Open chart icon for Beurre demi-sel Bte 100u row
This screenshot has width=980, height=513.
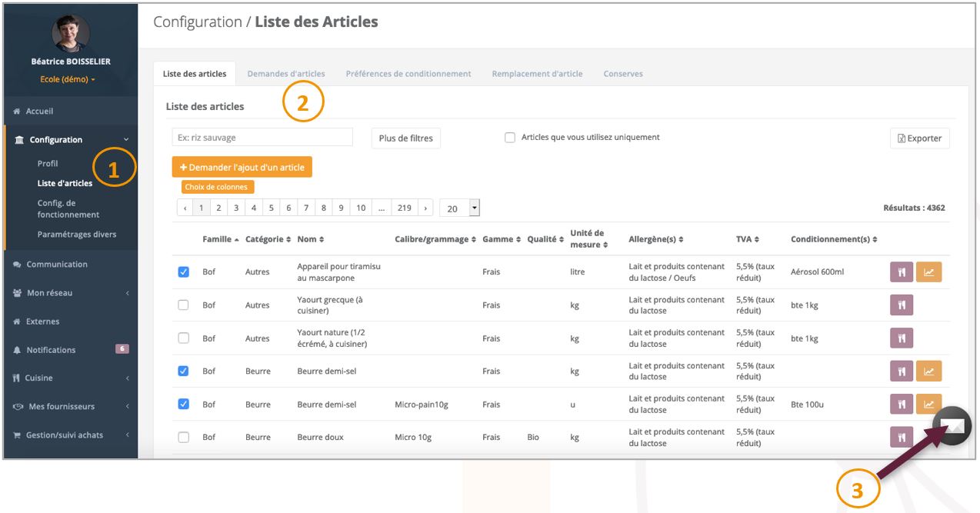[x=928, y=404]
